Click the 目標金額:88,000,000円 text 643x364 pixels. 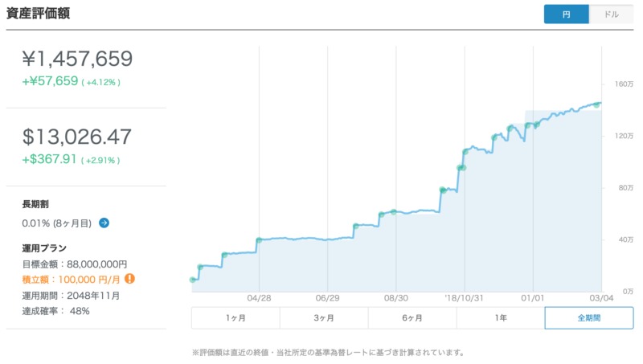(x=75, y=264)
